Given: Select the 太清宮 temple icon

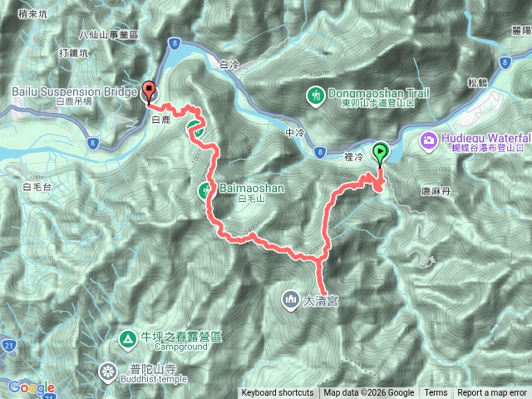Looking at the screenshot, I should tap(291, 300).
